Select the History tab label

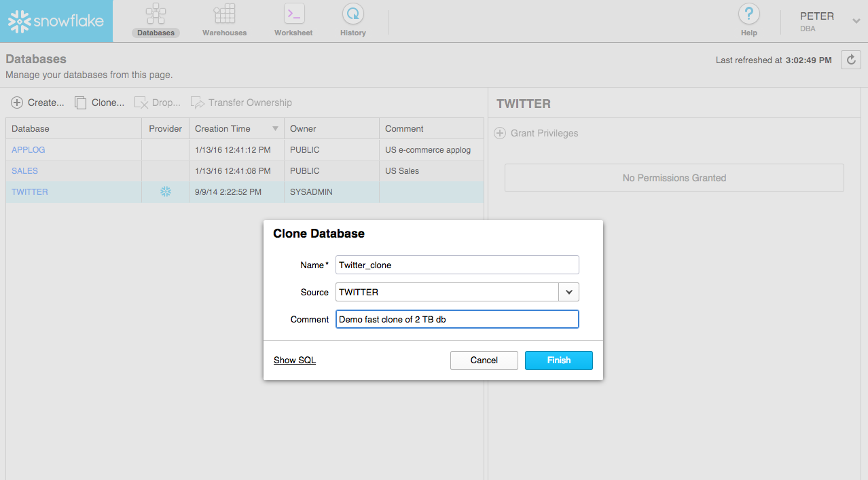(352, 33)
